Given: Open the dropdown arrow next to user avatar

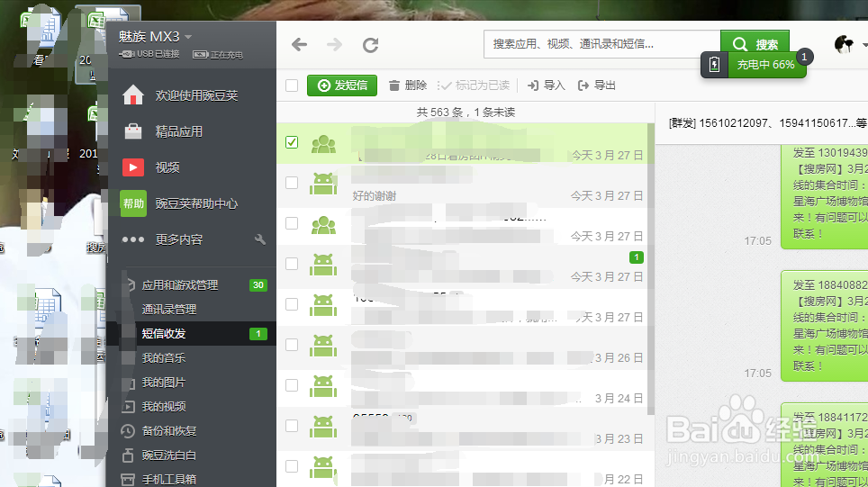Looking at the screenshot, I should [x=864, y=45].
